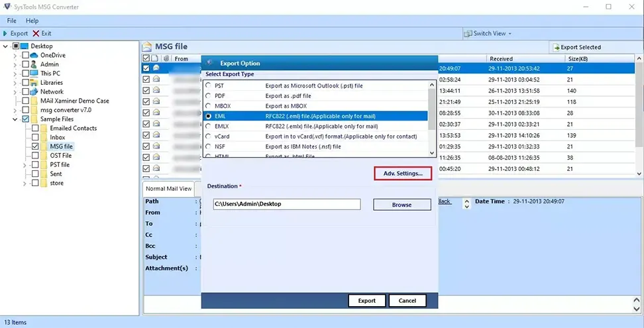The height and width of the screenshot is (328, 644).
Task: Select the PST export type radio button
Action: [209, 86]
